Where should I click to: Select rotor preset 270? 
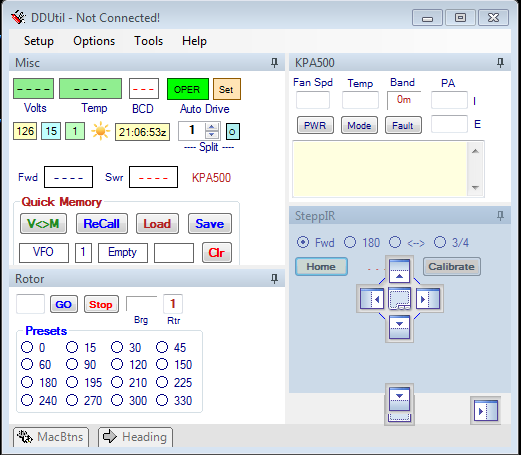tap(72, 400)
